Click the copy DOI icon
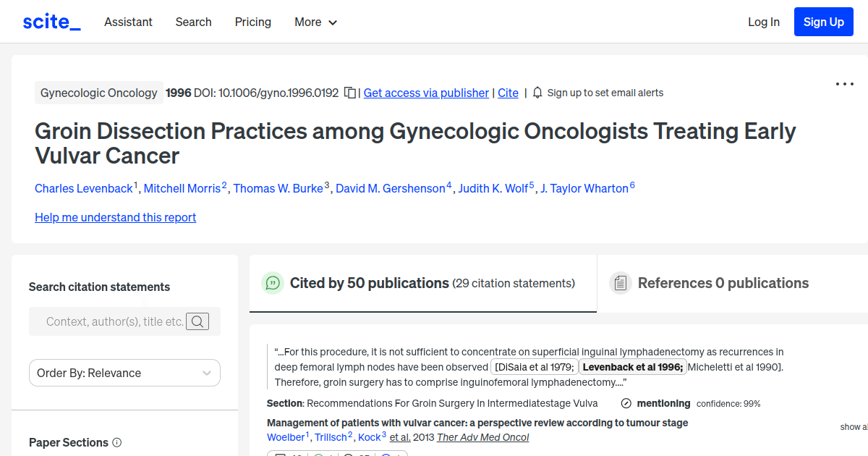 (348, 93)
